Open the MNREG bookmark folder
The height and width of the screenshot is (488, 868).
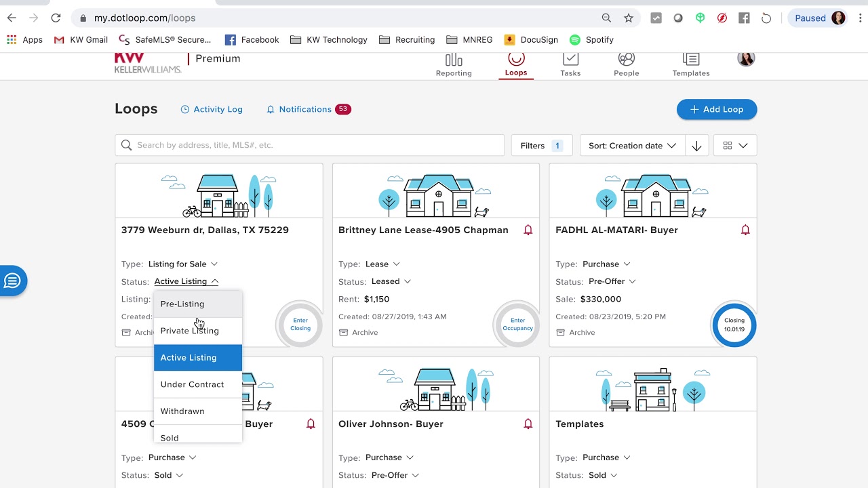pyautogui.click(x=469, y=40)
